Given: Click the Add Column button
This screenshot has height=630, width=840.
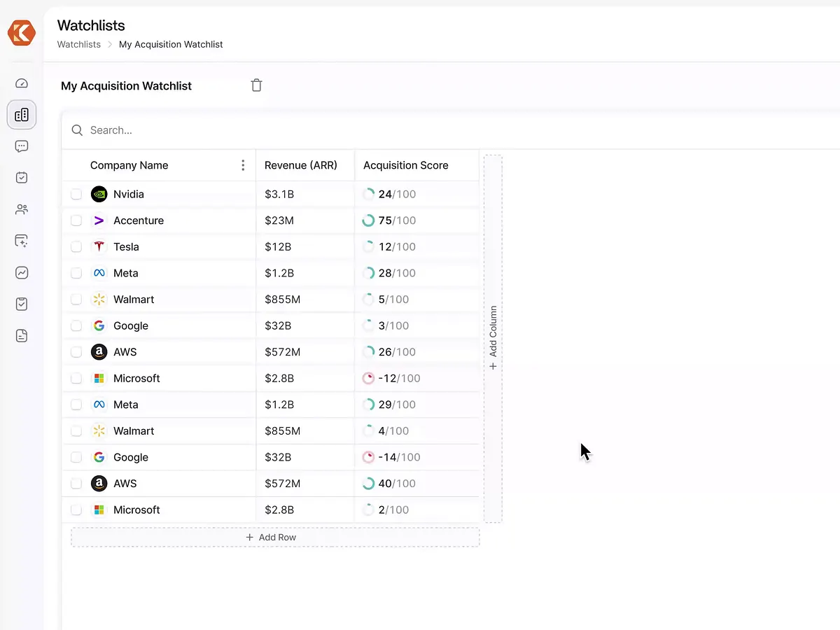Looking at the screenshot, I should point(493,339).
